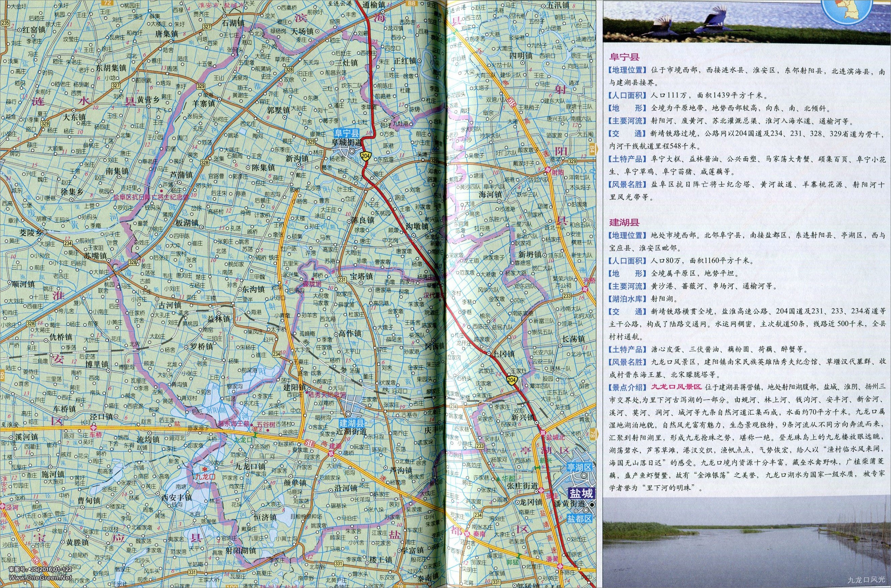Click the 兴桥 interchange marker
This screenshot has width=891, height=588.
pos(585,289)
